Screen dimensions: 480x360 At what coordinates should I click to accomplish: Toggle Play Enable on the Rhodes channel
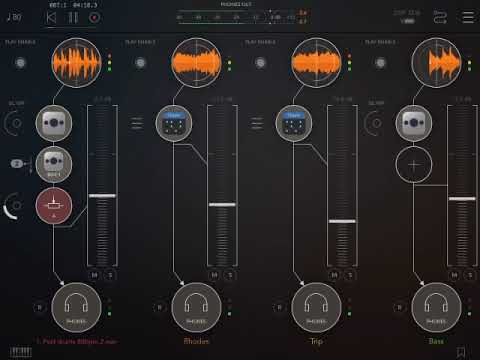[140, 63]
